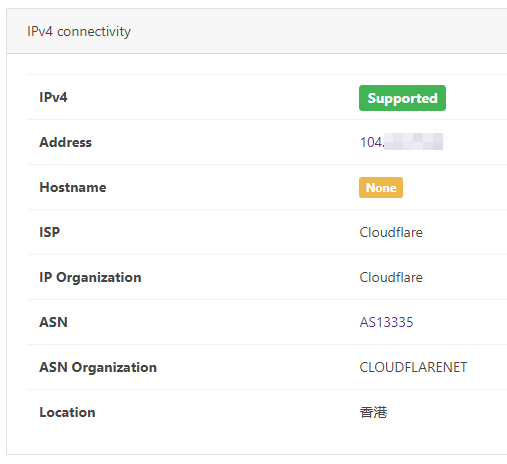
Task: Click the IPv4 row label
Action: point(53,97)
